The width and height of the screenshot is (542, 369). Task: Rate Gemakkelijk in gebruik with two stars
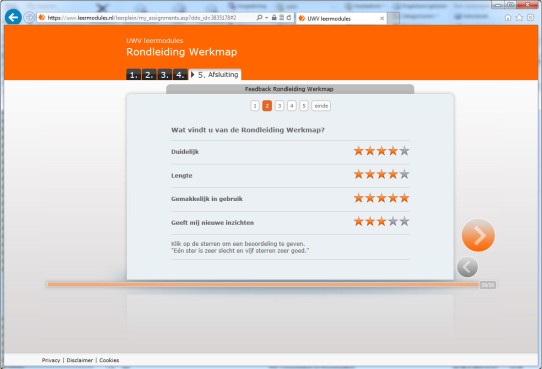370,198
